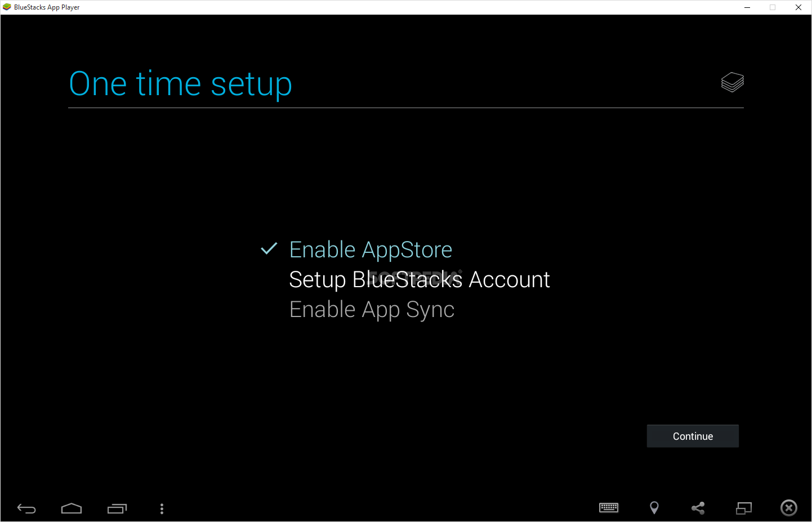Click the BlueStacks title bar app icon
The width and height of the screenshot is (812, 522).
pos(7,7)
